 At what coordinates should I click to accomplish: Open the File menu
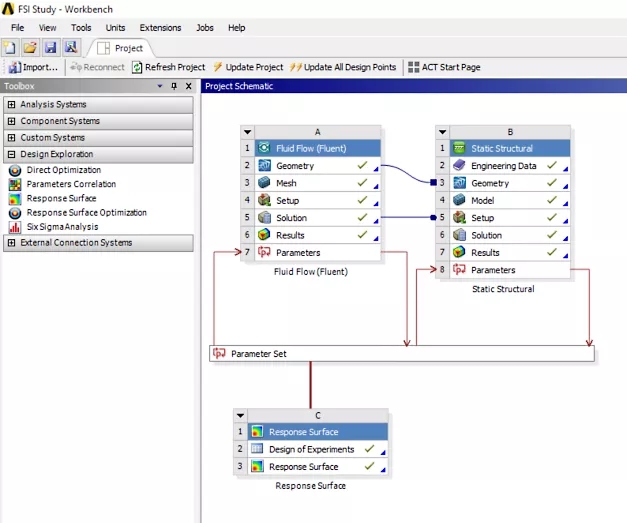click(x=17, y=28)
